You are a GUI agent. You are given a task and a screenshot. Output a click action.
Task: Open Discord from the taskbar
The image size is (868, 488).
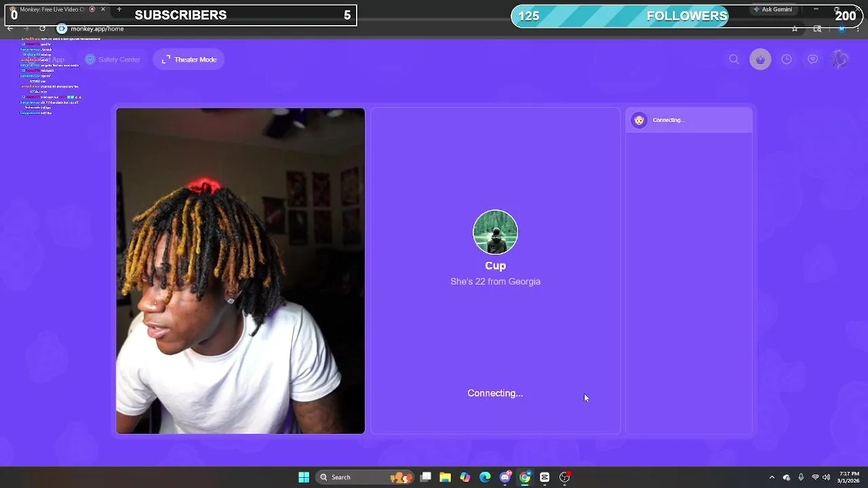[x=505, y=477]
